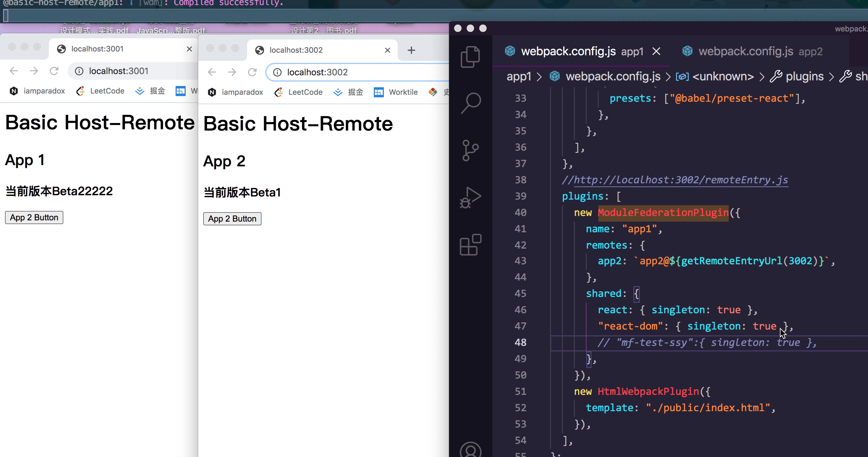Click 当前版本Beta1 text in App 2
The width and height of the screenshot is (868, 457).
(242, 193)
